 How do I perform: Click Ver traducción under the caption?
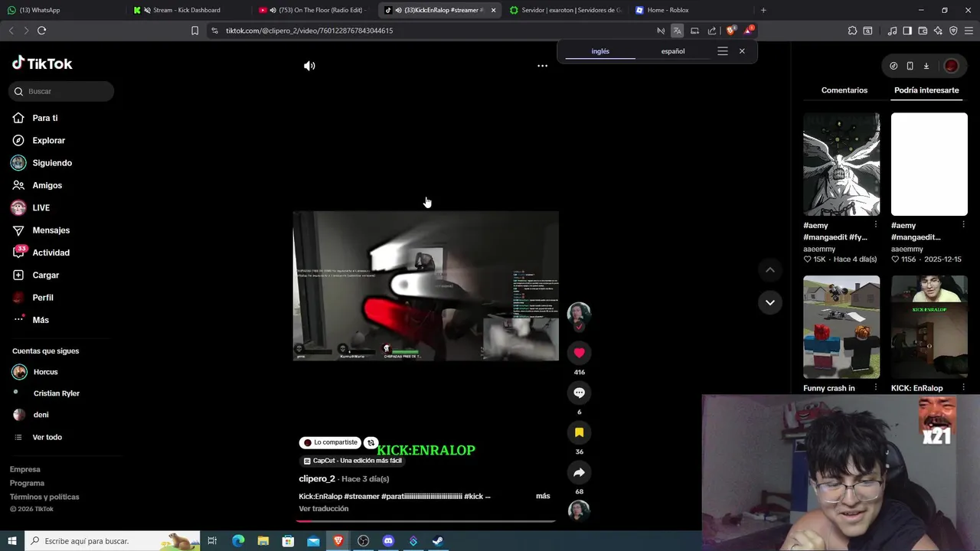(x=323, y=509)
